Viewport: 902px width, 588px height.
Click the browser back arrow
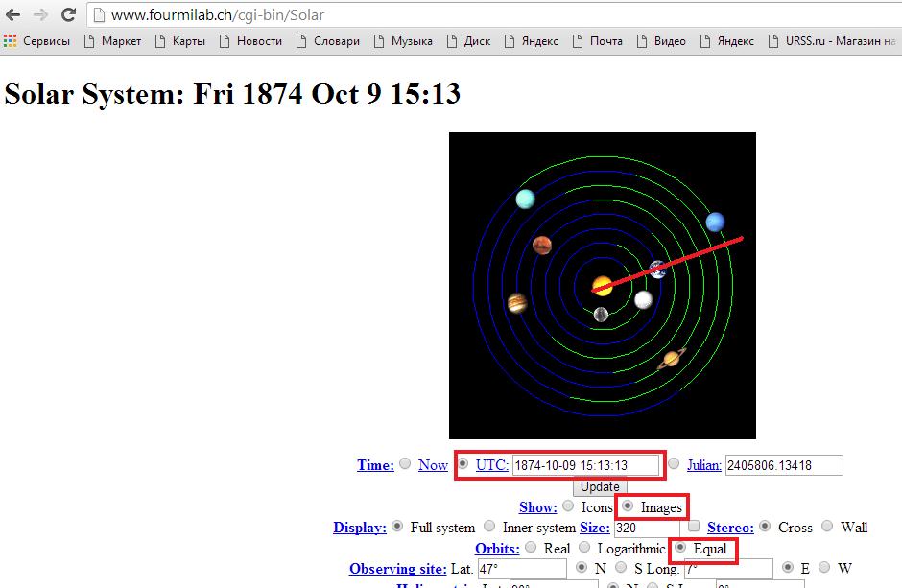click(x=13, y=15)
